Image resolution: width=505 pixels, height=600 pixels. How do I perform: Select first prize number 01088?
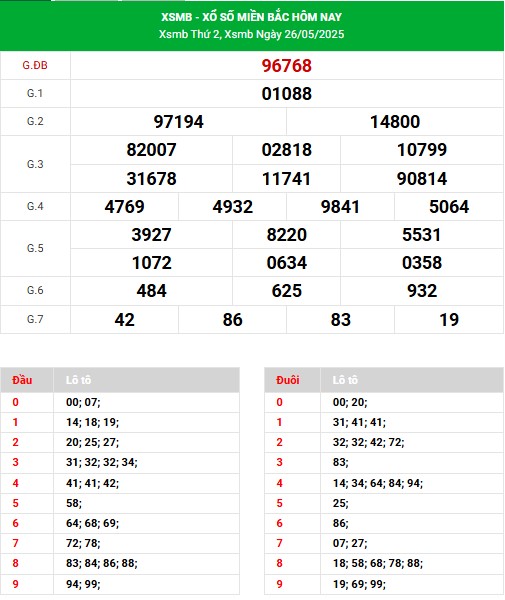[287, 94]
